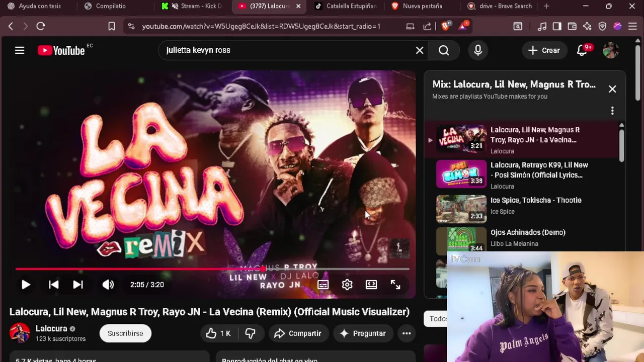Open the YouTube hamburger guide menu
The image size is (644, 362).
point(20,50)
